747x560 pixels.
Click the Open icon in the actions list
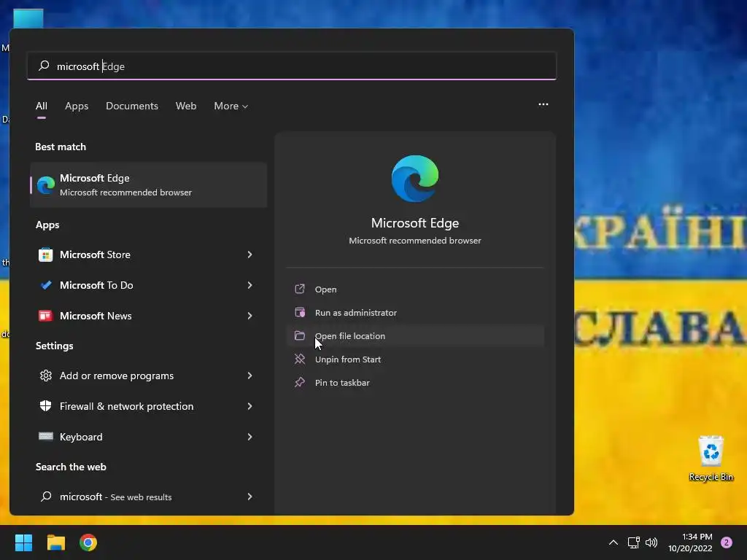[x=300, y=289]
